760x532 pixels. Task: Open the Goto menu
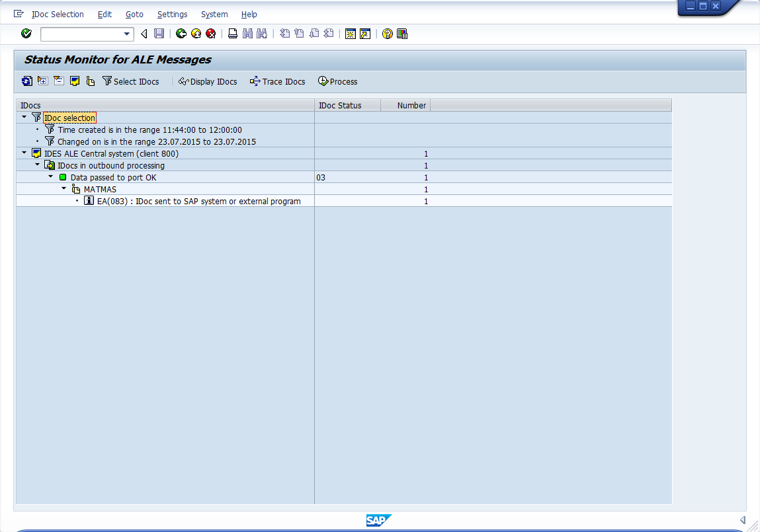click(134, 14)
